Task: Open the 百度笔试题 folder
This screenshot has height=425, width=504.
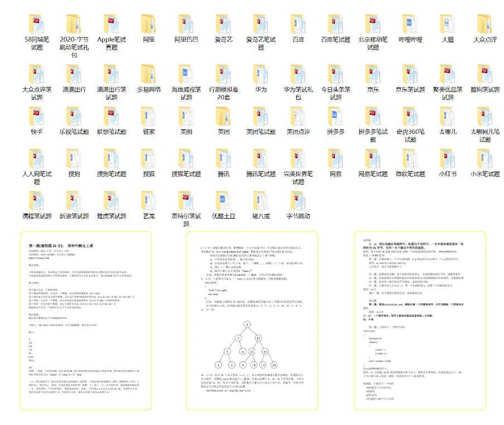Action: [x=335, y=24]
